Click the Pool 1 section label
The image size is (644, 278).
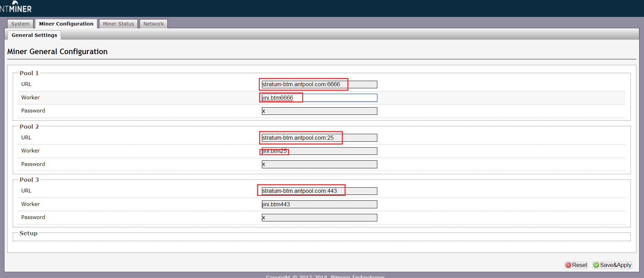pyautogui.click(x=29, y=73)
